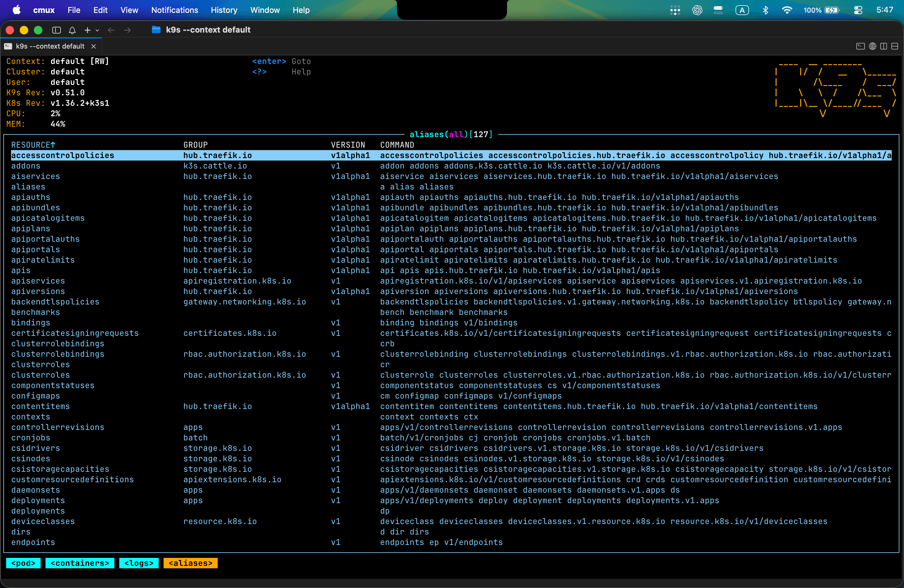Select the apiauths resource row

click(x=451, y=197)
